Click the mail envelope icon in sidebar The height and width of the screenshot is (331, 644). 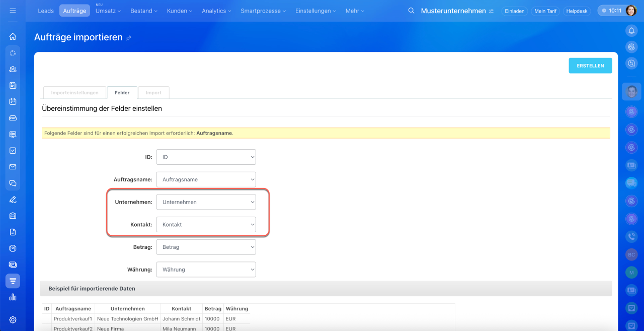click(x=13, y=167)
